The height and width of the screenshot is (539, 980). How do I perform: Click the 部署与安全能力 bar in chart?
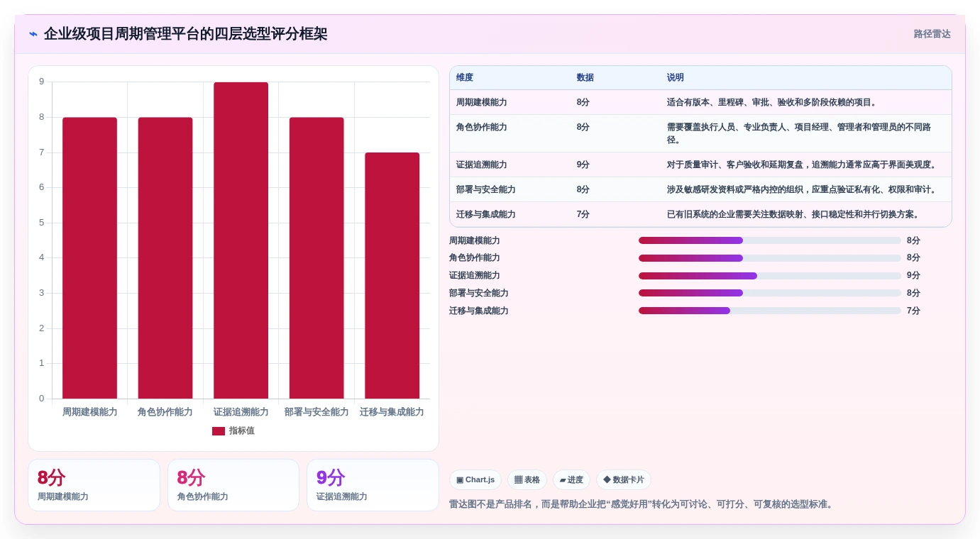click(x=316, y=258)
